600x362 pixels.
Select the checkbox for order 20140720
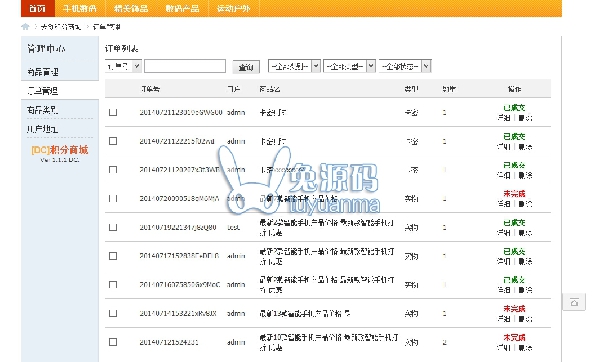pos(113,198)
